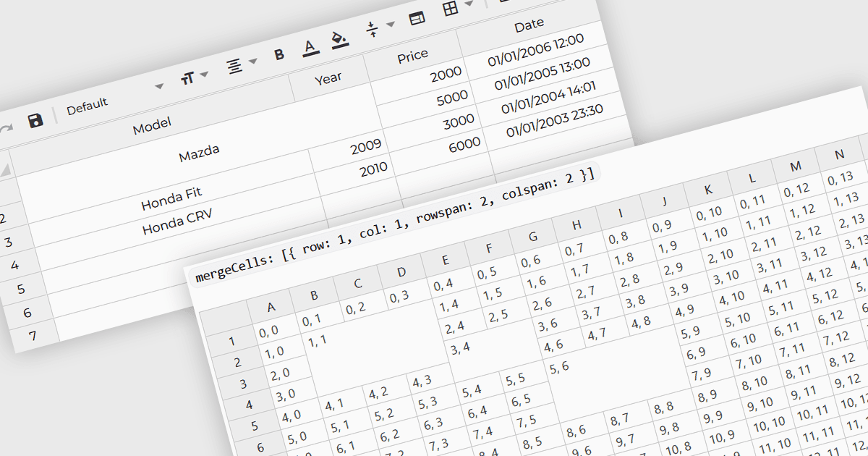The width and height of the screenshot is (868, 456).
Task: Select column header G in lower sheet
Action: click(x=533, y=236)
